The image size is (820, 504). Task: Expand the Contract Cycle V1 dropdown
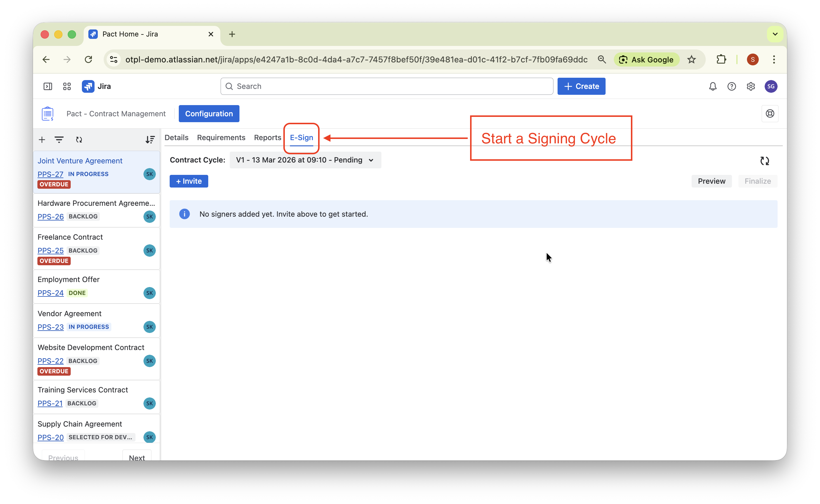click(x=305, y=160)
